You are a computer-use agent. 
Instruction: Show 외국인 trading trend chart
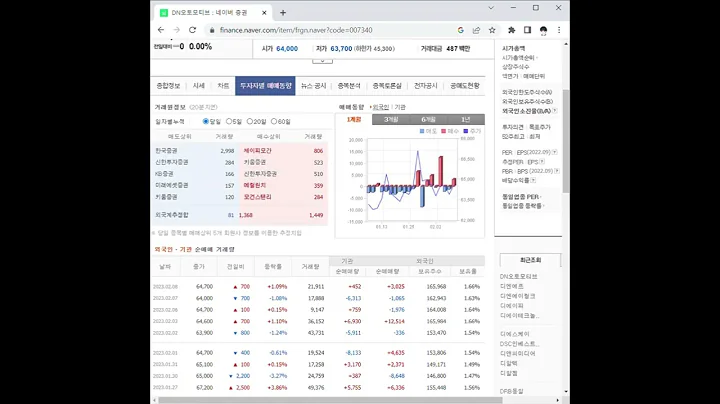(380, 107)
